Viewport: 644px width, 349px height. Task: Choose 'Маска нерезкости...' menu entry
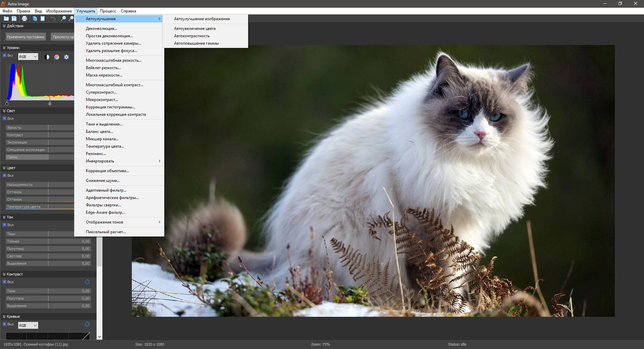point(119,75)
